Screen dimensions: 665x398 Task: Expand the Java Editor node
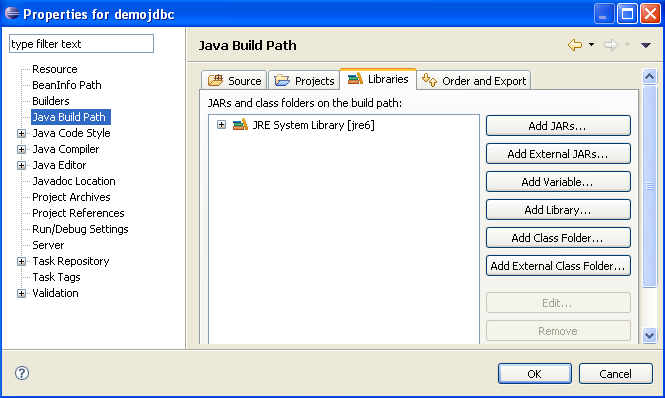21,165
